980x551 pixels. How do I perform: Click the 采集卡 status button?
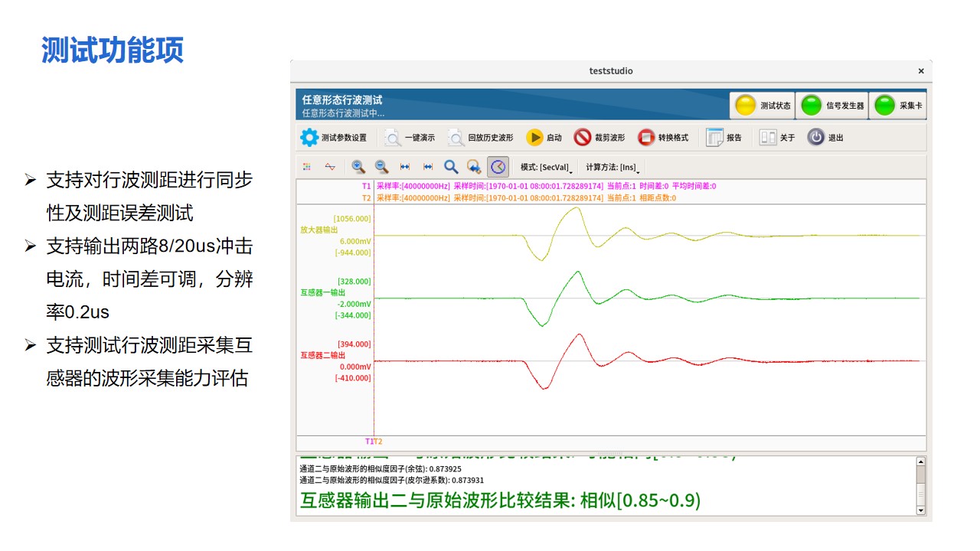885,106
